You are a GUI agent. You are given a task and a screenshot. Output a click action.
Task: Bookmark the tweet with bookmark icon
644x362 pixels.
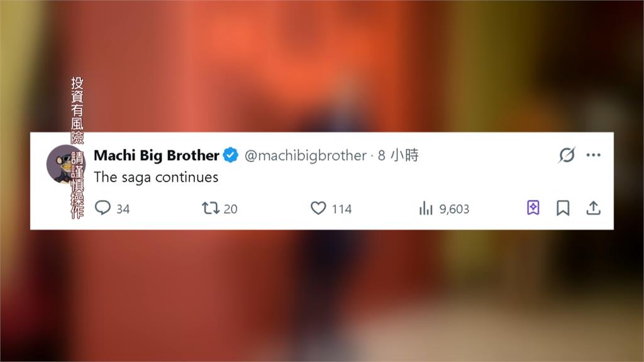click(563, 208)
